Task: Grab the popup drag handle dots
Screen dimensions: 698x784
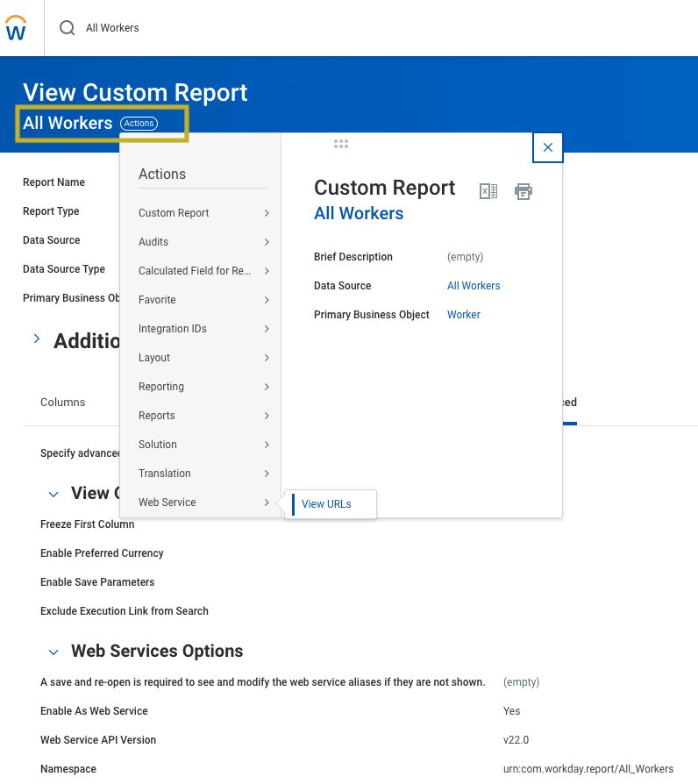Action: tap(341, 144)
